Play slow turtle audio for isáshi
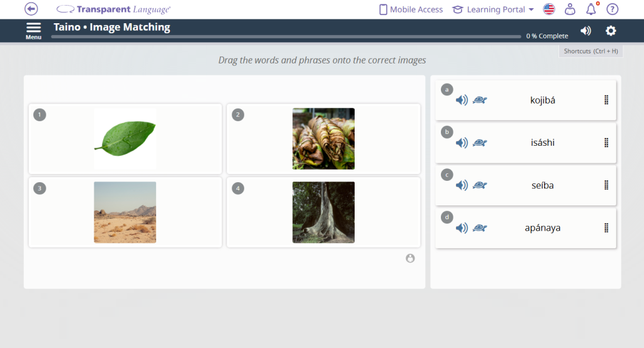644x348 pixels. point(480,143)
